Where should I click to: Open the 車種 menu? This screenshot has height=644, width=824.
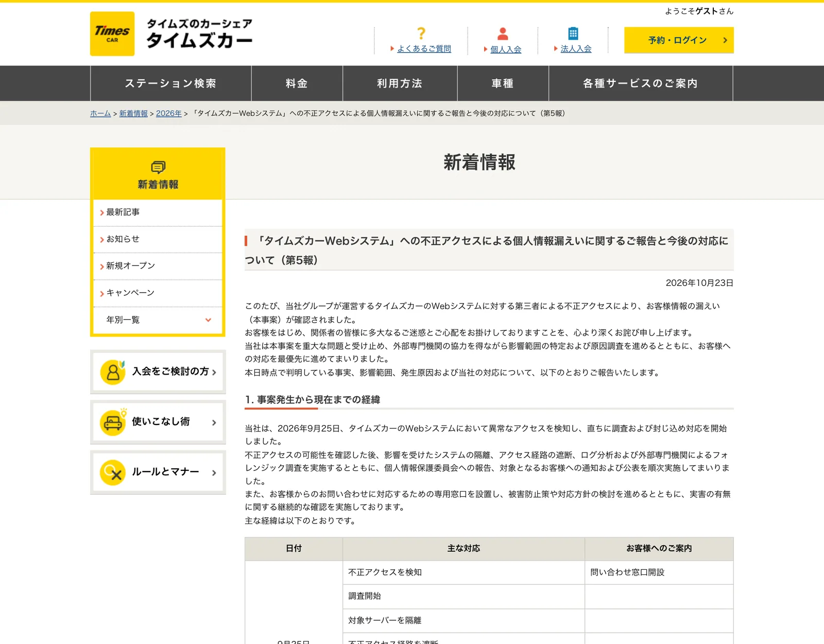[503, 83]
